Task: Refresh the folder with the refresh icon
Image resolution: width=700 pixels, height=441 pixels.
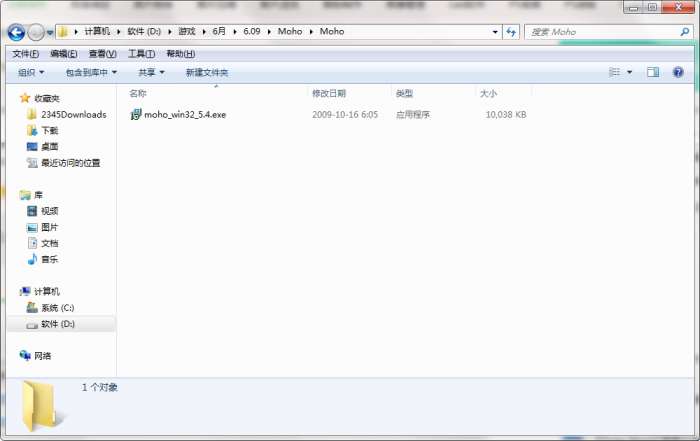Action: point(511,32)
